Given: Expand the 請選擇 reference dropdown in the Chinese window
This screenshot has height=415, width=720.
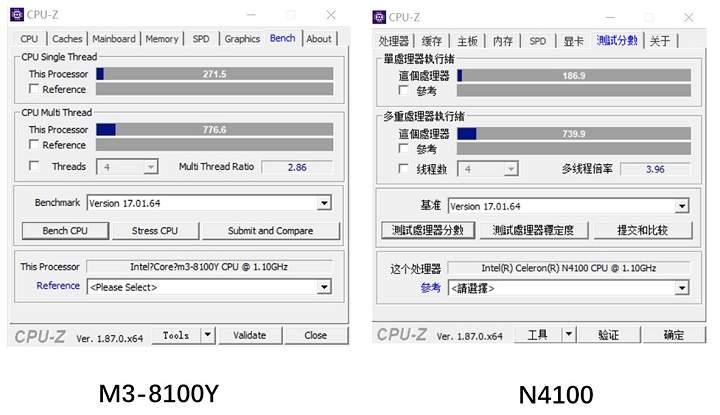Looking at the screenshot, I should [x=681, y=288].
